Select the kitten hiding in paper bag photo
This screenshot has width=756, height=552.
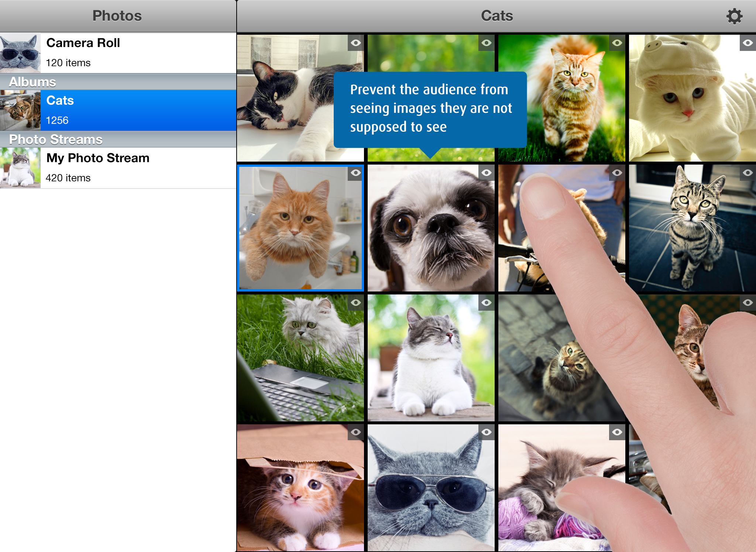300,488
